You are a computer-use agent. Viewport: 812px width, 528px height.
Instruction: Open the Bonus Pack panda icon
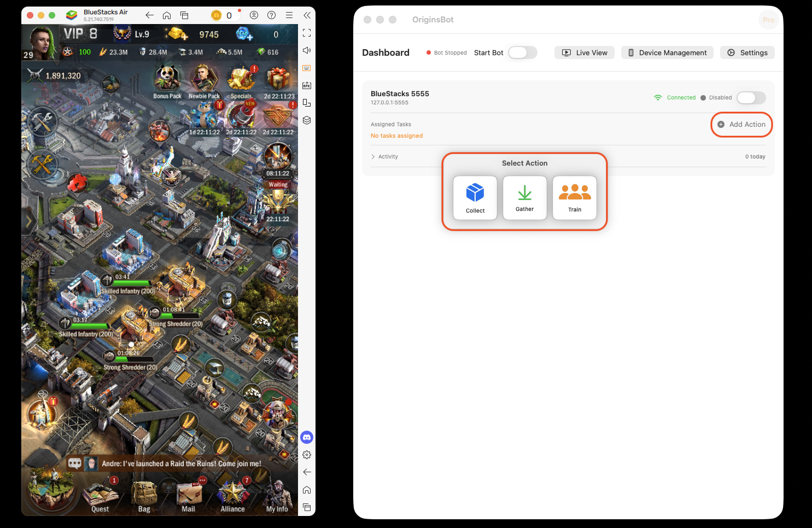(x=167, y=82)
